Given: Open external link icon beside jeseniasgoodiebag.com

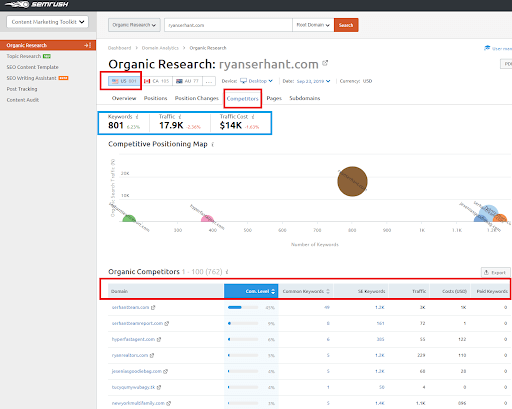Looking at the screenshot, I should point(165,371).
